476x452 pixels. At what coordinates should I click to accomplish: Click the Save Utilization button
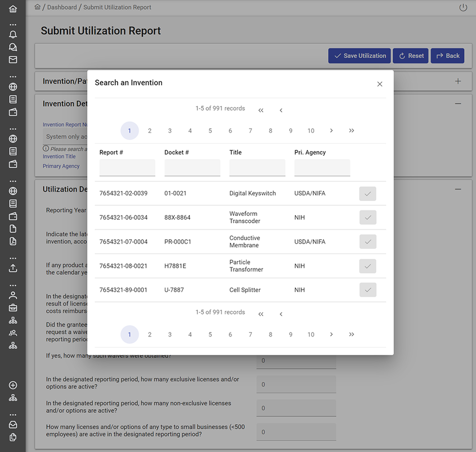click(359, 56)
